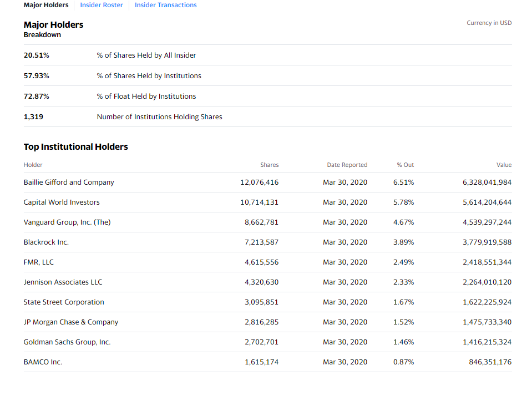Click value 846,351,176
Screen dimensions: 532x411
[x=490, y=362]
